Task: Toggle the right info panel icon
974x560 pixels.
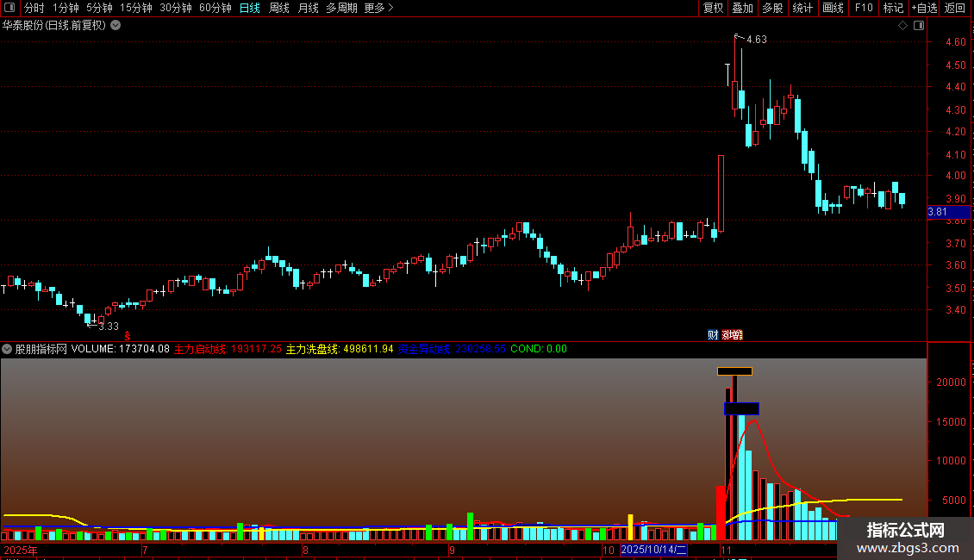Action: 919,26
